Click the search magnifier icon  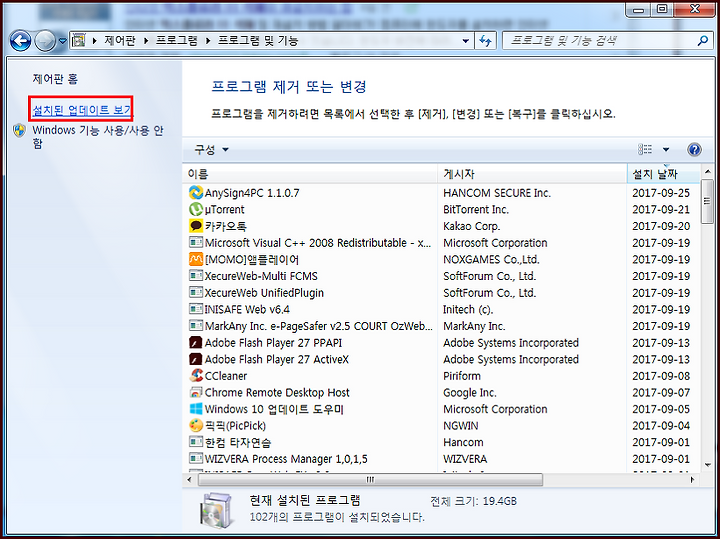[x=703, y=41]
